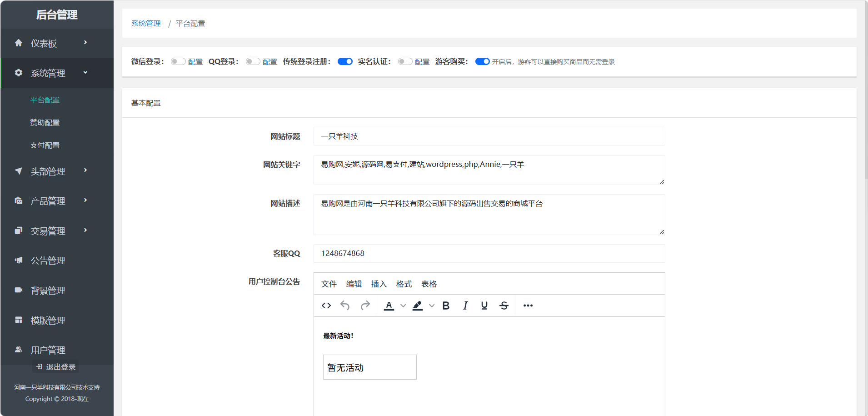Enable the 微信登录 switch
The height and width of the screenshot is (416, 868).
[x=178, y=61]
